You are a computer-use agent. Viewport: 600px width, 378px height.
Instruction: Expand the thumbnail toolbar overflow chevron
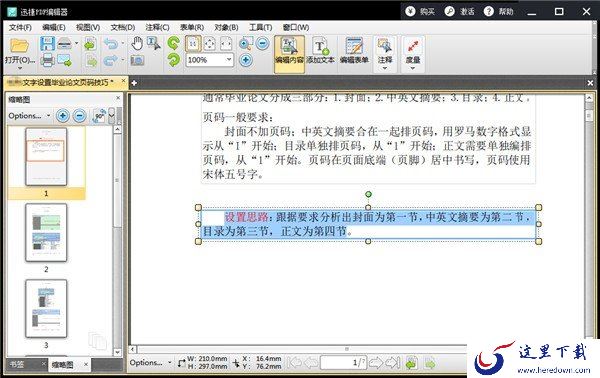click(112, 116)
